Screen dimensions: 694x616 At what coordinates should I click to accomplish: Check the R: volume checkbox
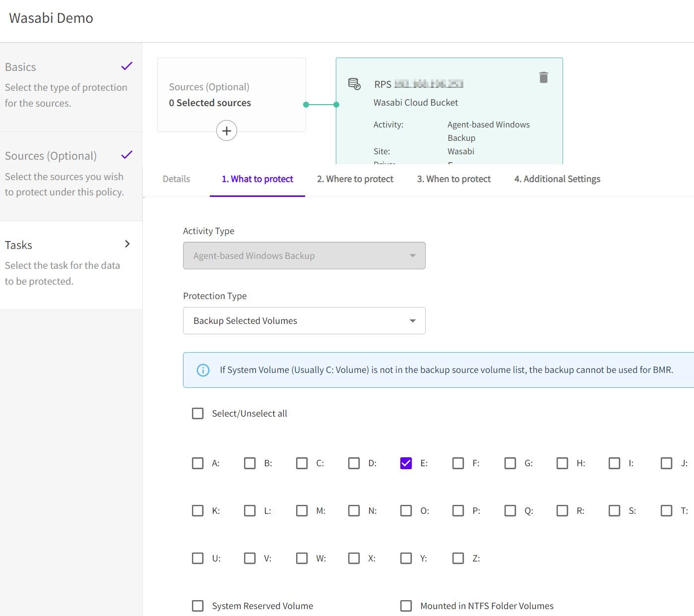point(562,511)
